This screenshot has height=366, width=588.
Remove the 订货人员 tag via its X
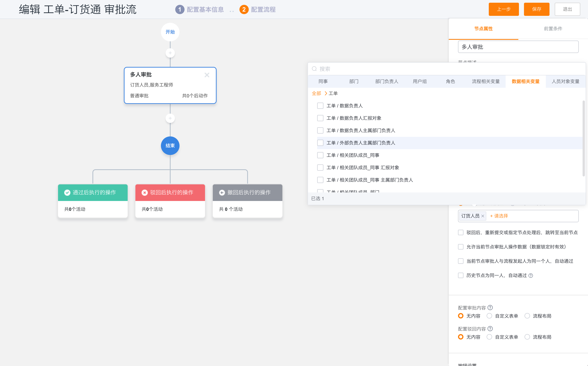(x=483, y=216)
